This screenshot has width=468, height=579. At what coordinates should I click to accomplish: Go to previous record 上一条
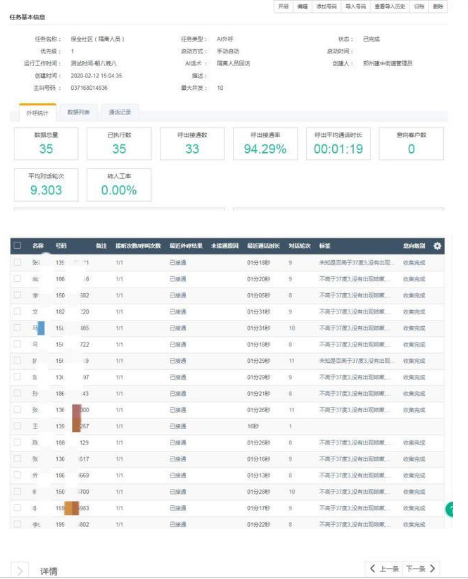click(x=385, y=568)
